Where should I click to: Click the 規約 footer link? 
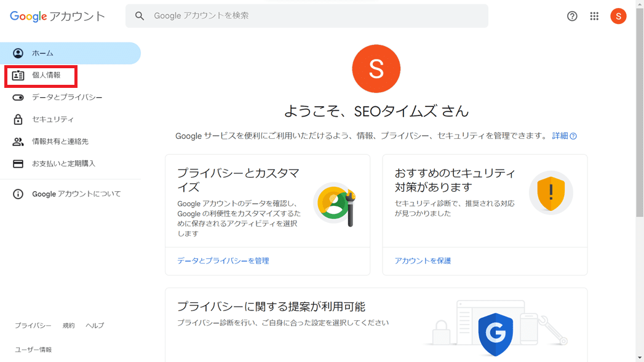pos(69,326)
